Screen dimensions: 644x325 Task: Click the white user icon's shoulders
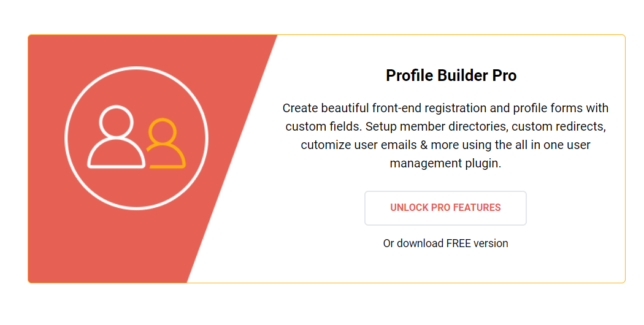coord(117,156)
